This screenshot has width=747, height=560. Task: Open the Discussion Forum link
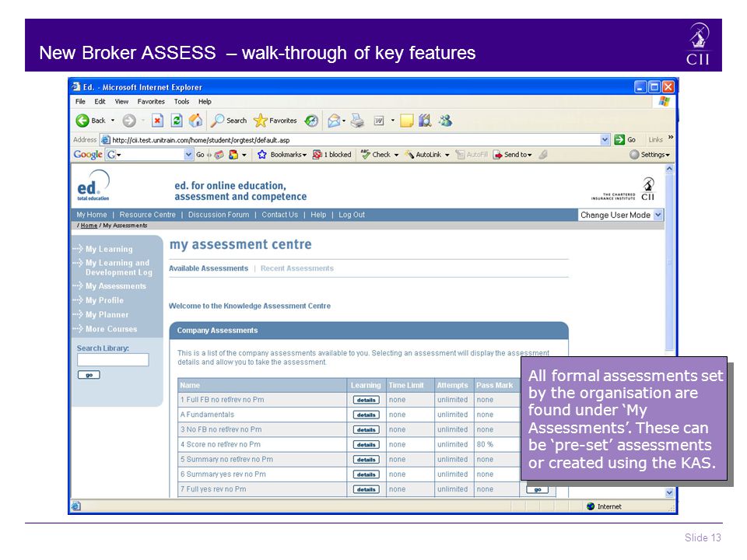(219, 215)
